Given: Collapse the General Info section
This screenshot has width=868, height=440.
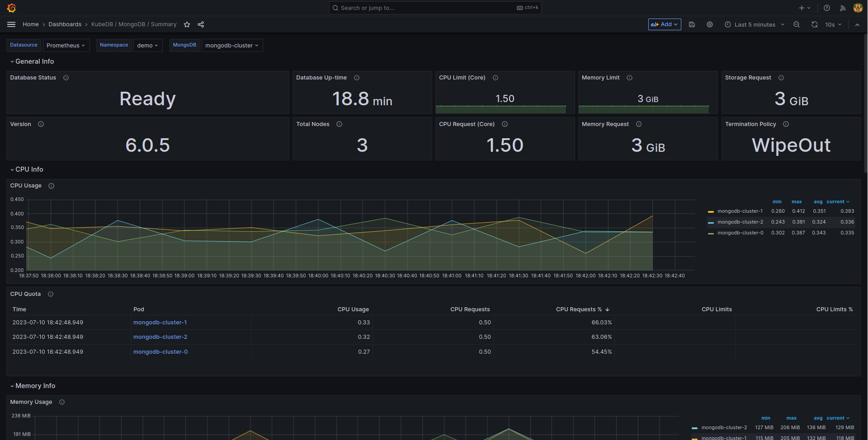Looking at the screenshot, I should click(x=32, y=61).
